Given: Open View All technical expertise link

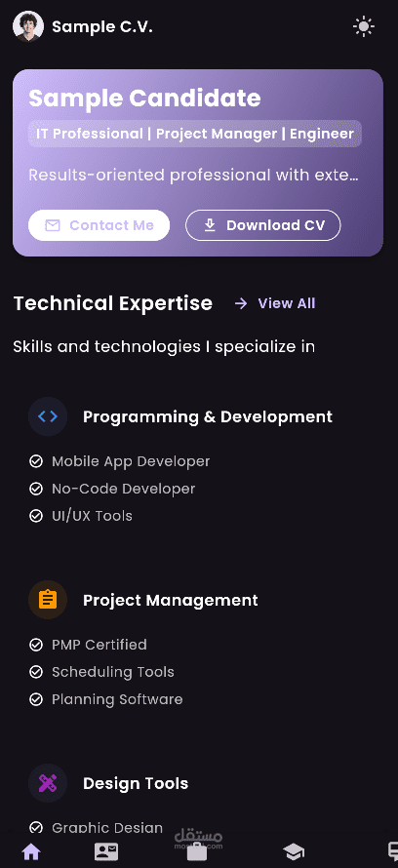Looking at the screenshot, I should [x=275, y=303].
